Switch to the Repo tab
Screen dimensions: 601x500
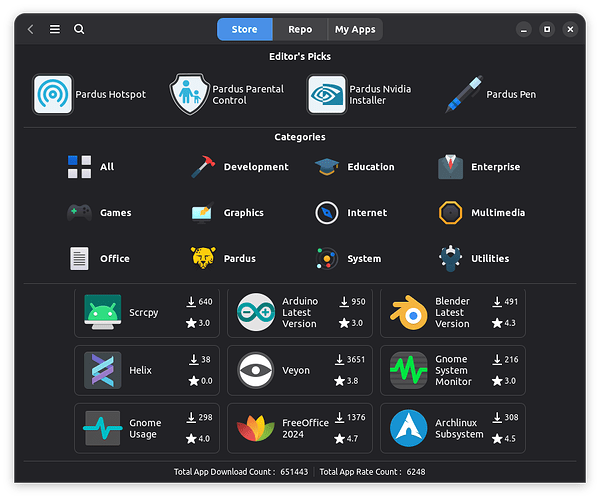click(x=300, y=30)
